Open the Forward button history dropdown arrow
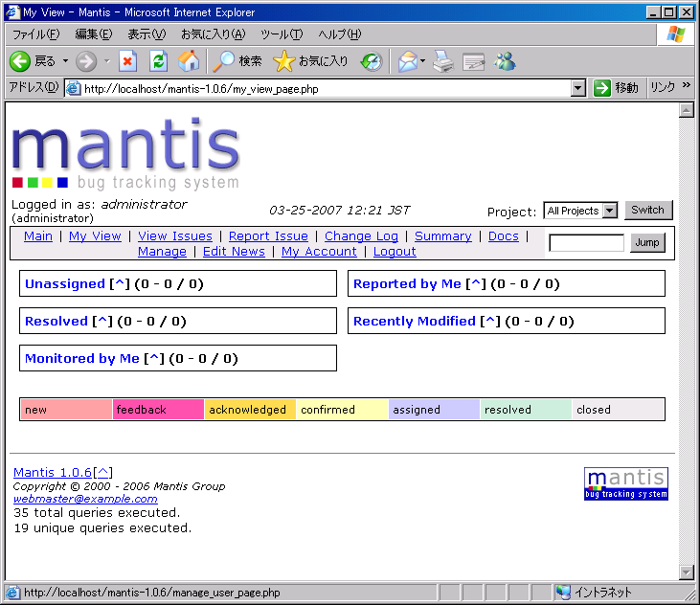Screen dimensions: 700x605 pyautogui.click(x=106, y=61)
